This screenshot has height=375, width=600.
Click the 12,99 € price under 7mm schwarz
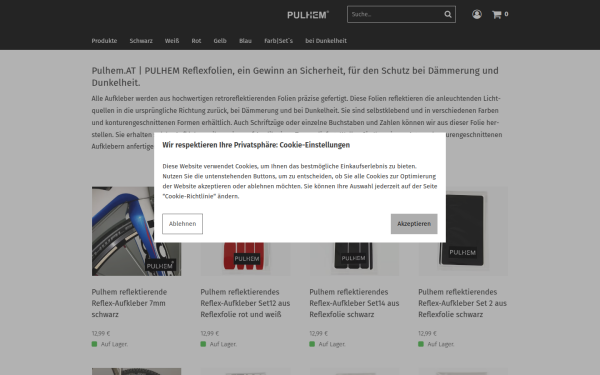pos(101,333)
